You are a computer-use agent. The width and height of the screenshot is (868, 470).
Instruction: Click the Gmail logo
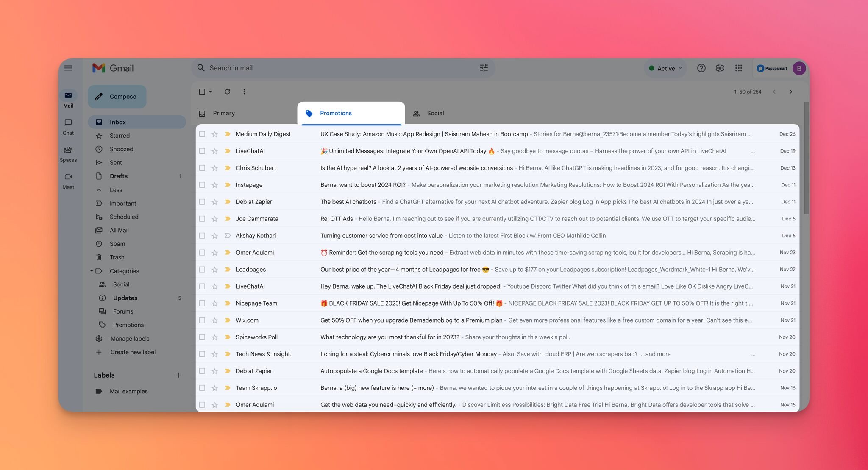[113, 68]
